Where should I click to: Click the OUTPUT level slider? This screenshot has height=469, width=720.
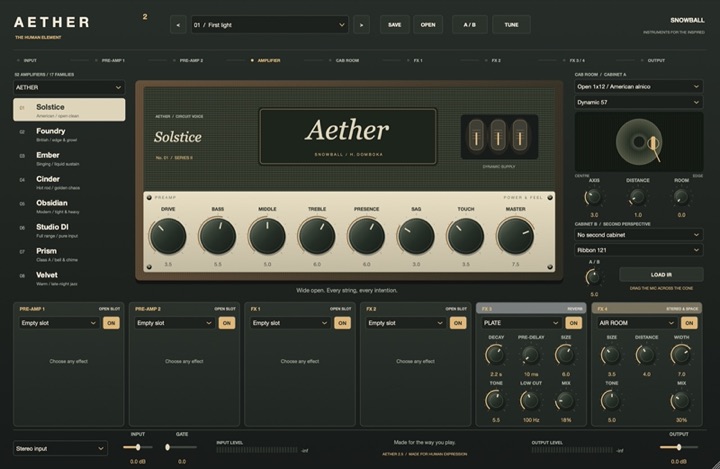[x=679, y=447]
